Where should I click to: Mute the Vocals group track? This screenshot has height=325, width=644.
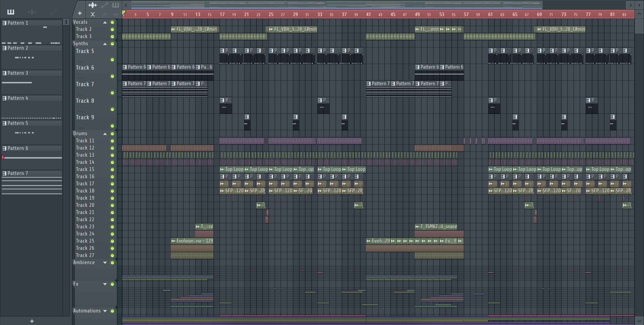click(x=112, y=22)
